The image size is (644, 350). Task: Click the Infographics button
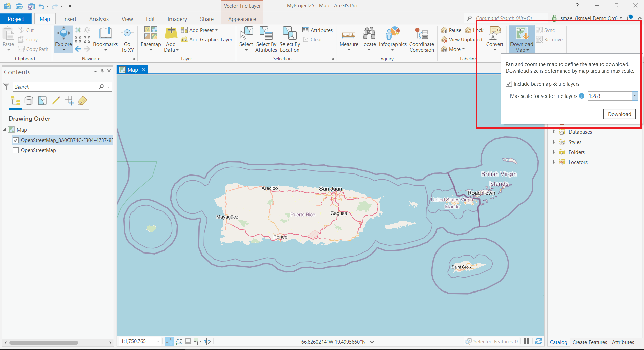(393, 39)
